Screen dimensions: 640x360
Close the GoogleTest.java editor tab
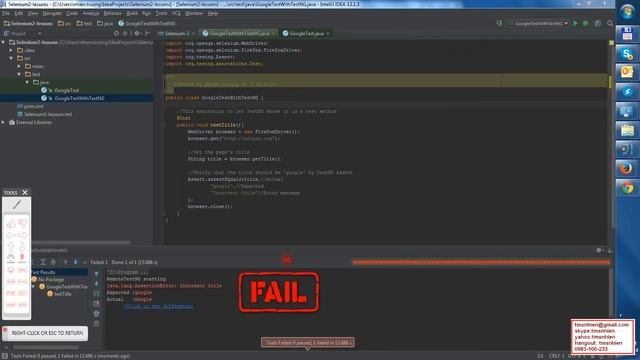click(x=328, y=33)
